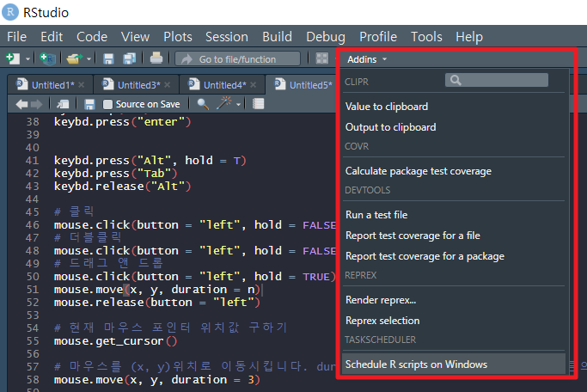
Task: Select Schedule R scripts on Windows
Action: coord(416,364)
